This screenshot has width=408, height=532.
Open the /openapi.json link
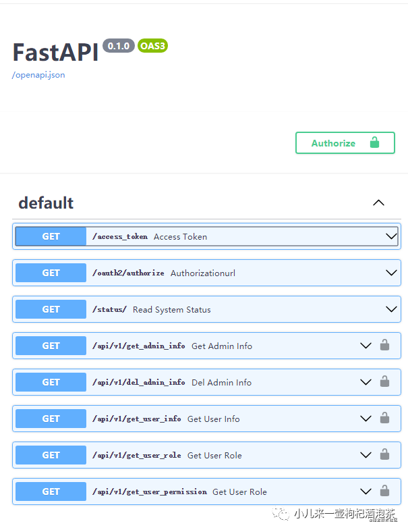[38, 75]
